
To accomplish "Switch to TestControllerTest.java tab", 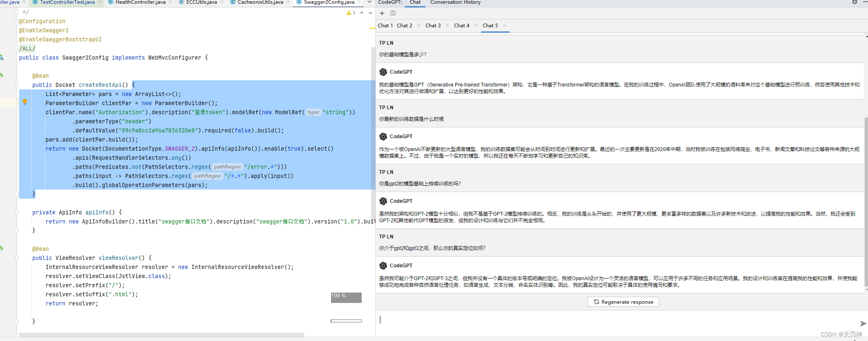I will [67, 2].
